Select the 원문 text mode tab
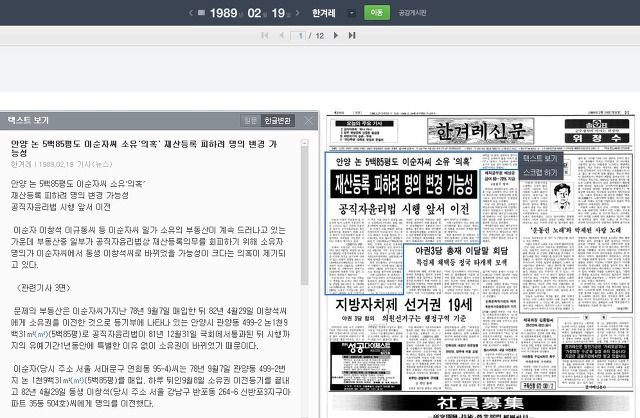 [250, 120]
